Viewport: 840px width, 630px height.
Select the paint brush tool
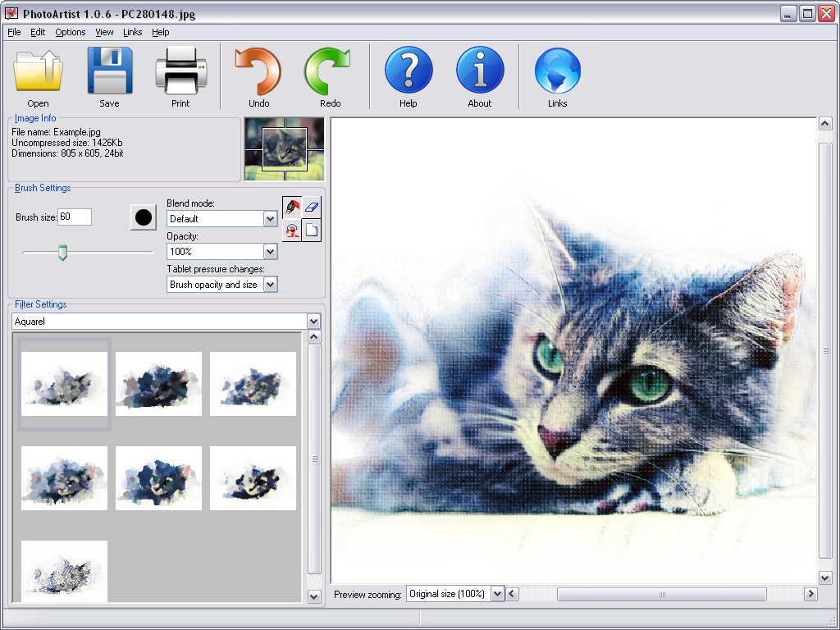click(x=292, y=208)
